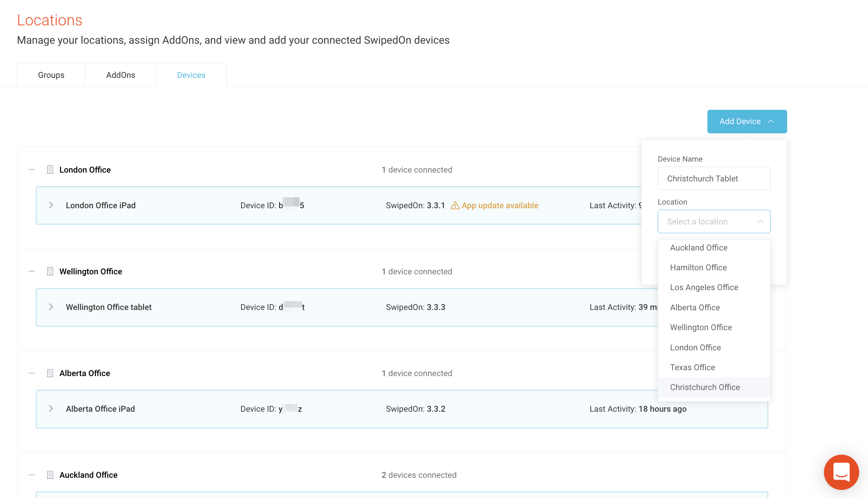Click the app update warning triangle icon
The image size is (868, 498).
tap(455, 205)
